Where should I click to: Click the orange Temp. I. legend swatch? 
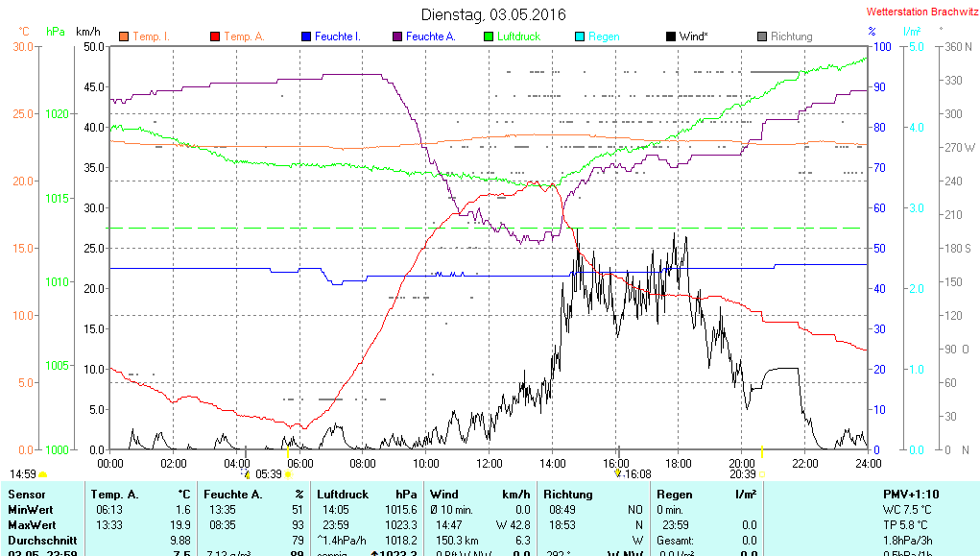pyautogui.click(x=123, y=37)
